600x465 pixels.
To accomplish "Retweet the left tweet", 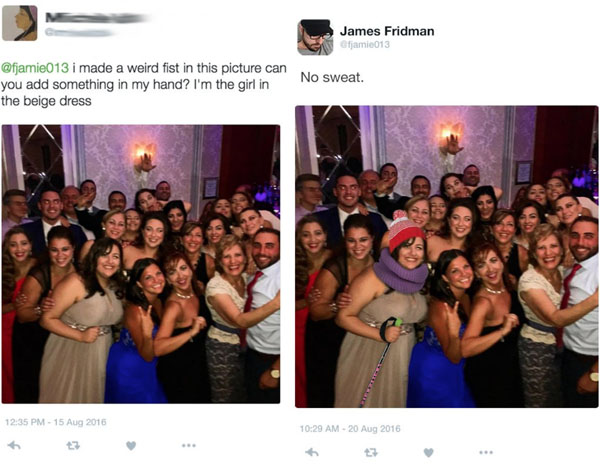I will pyautogui.click(x=73, y=445).
